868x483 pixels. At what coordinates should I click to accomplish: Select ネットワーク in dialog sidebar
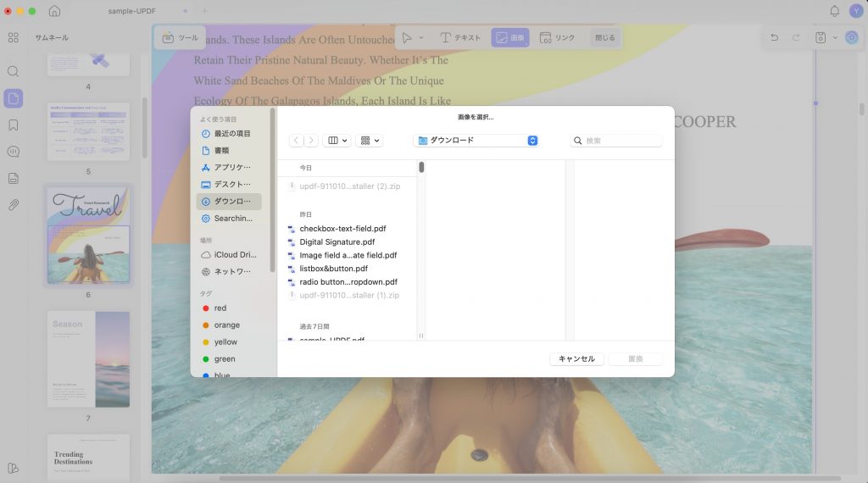pos(228,272)
